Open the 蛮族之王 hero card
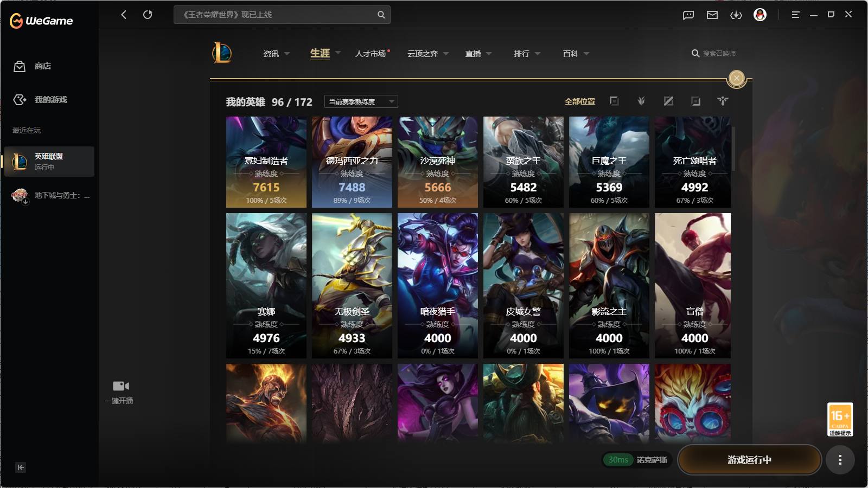 point(524,162)
